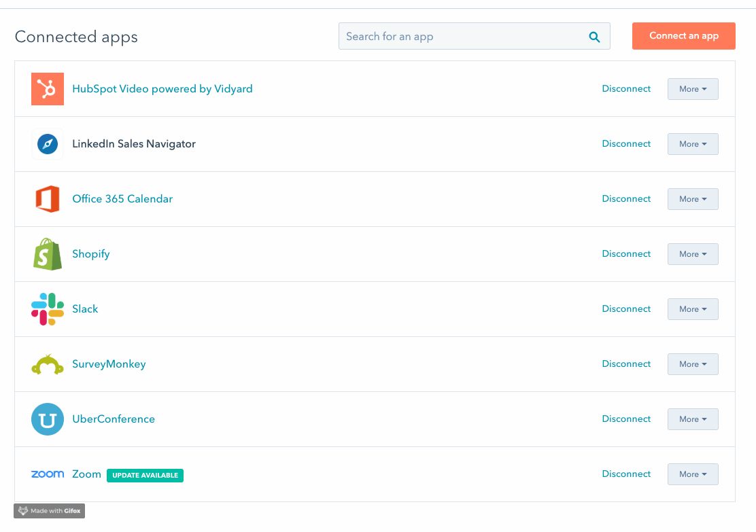
Task: Click the Update Available badge for Zoom
Action: (145, 475)
